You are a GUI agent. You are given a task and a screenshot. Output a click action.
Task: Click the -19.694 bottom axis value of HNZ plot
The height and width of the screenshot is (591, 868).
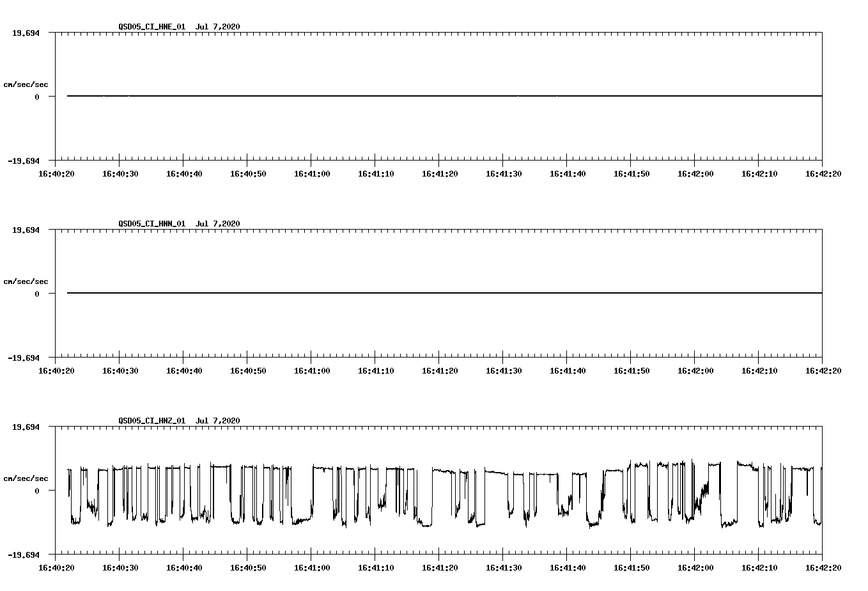coord(24,555)
